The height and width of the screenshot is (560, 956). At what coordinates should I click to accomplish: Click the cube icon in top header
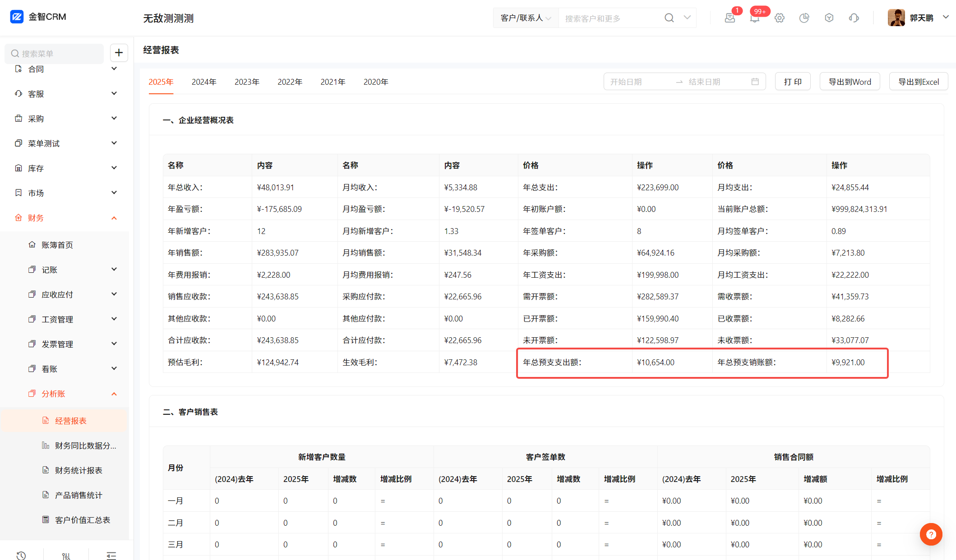829,18
